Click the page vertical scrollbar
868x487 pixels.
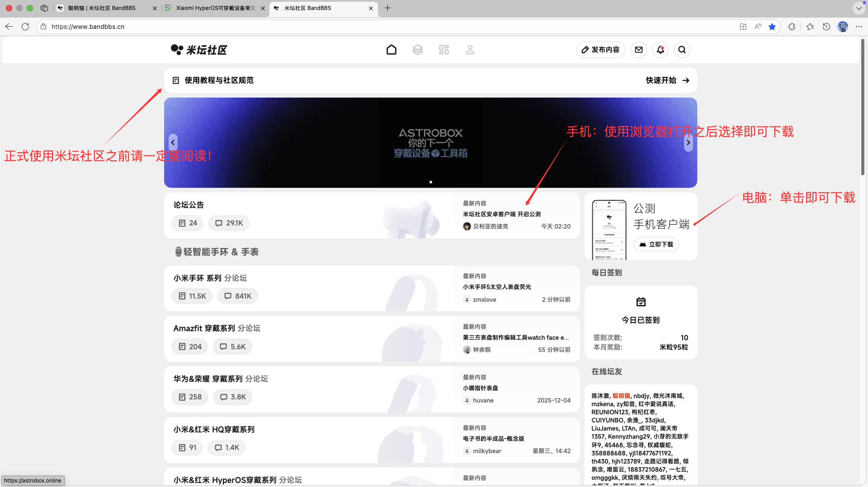[x=863, y=108]
